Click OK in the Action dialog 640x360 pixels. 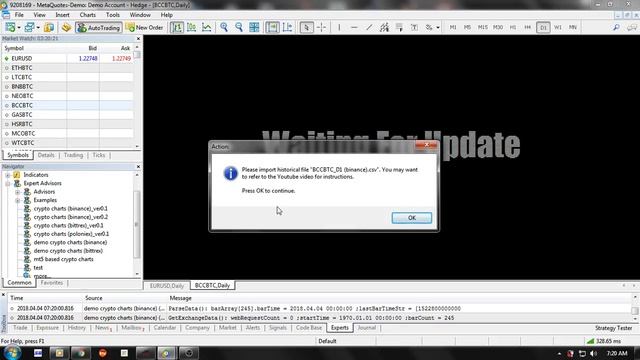411,218
